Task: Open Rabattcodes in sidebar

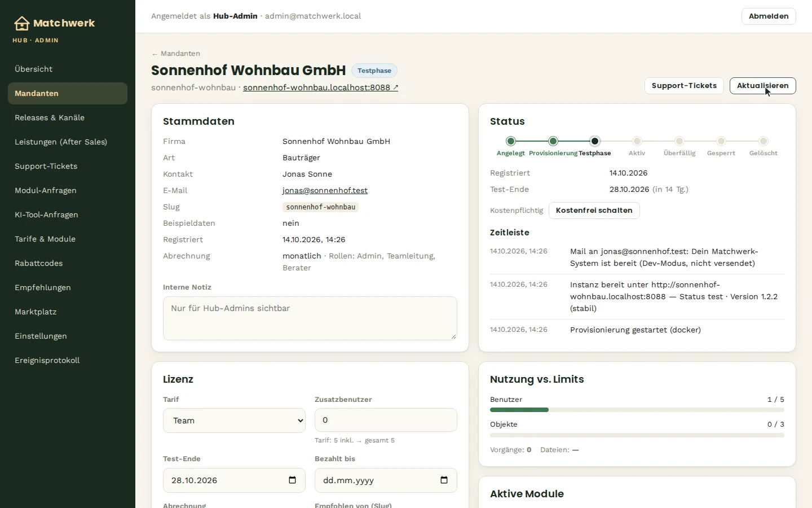Action: tap(68, 263)
